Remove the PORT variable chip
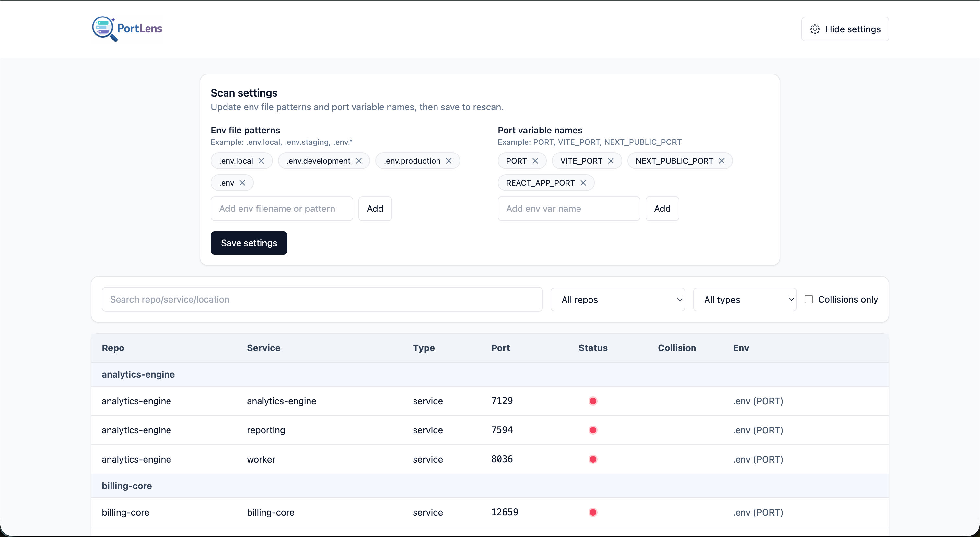The image size is (980, 537). coord(536,161)
